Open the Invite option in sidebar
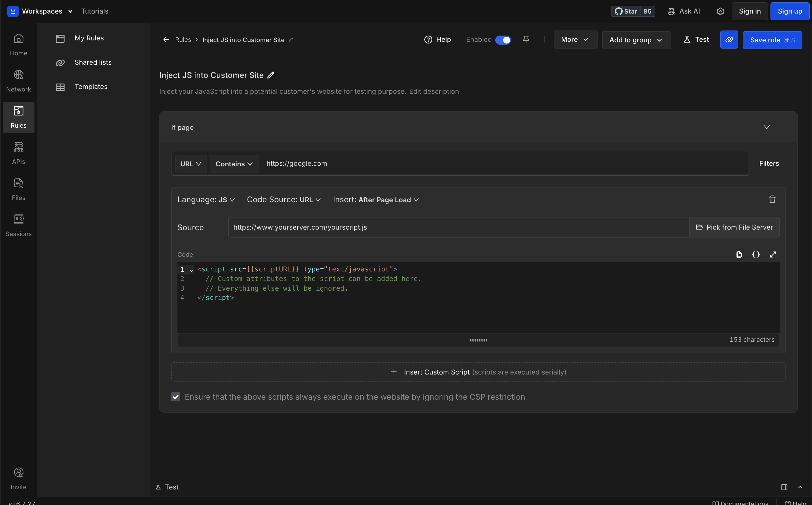Screen dimensions: 812x505 tap(18, 479)
